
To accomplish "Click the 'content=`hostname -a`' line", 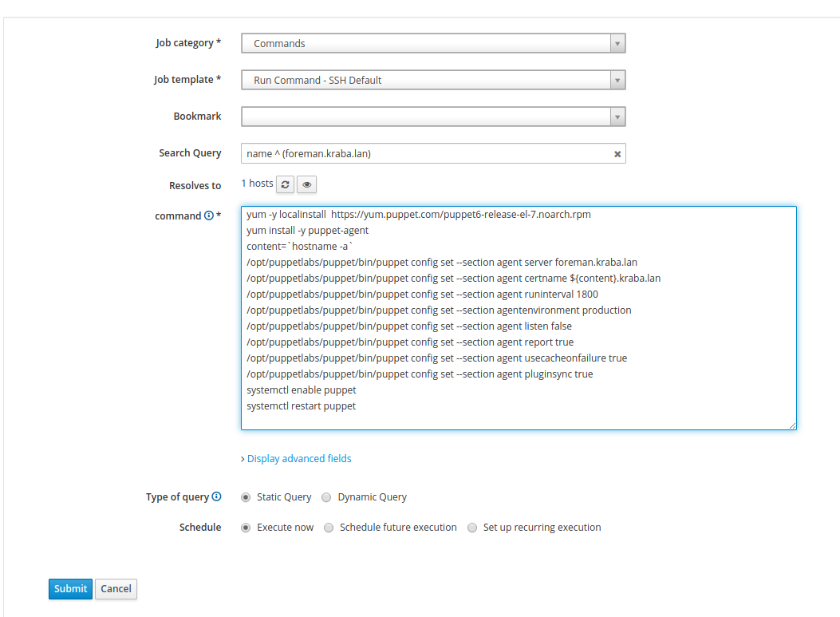I will pos(299,246).
